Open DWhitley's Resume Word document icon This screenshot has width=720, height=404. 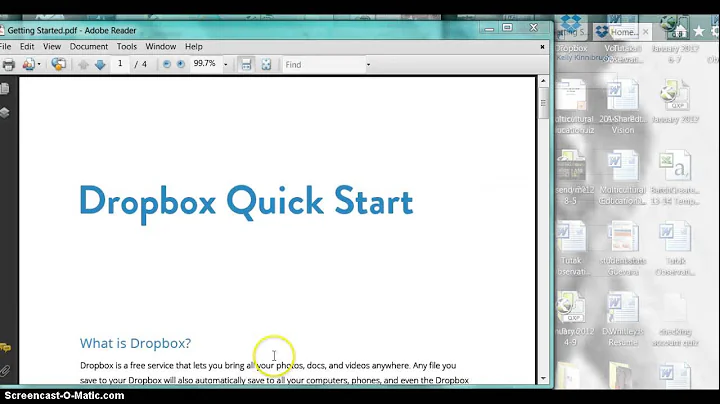[623, 308]
